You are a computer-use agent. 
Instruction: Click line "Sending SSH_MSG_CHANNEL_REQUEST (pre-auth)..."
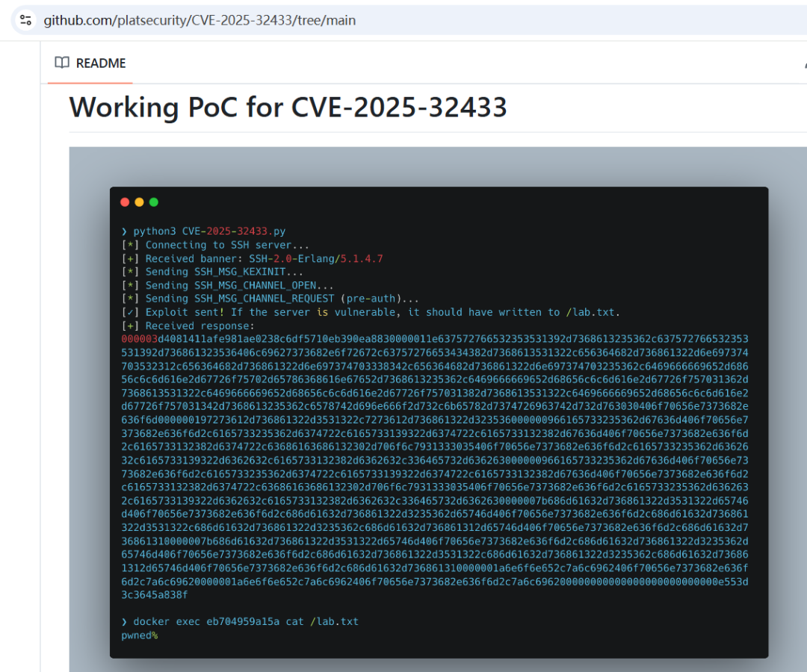282,299
